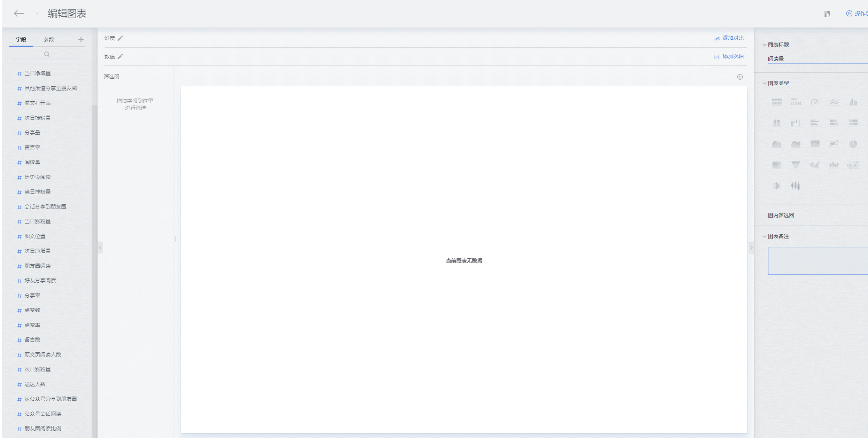The height and width of the screenshot is (438, 868).
Task: Click the pencil icon next to 维度
Action: [120, 38]
